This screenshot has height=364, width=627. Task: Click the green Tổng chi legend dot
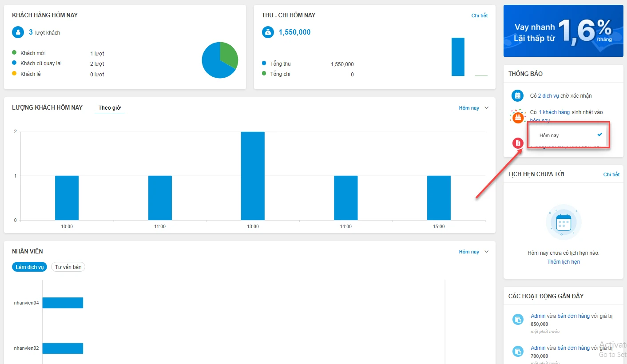coord(264,74)
